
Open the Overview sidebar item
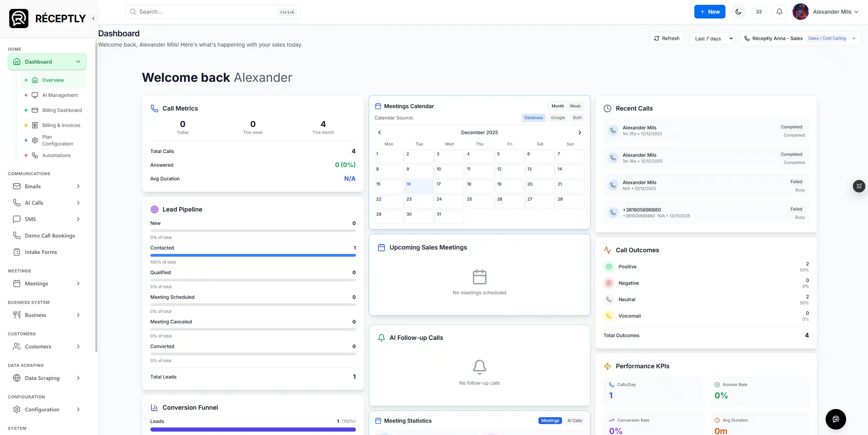point(53,80)
